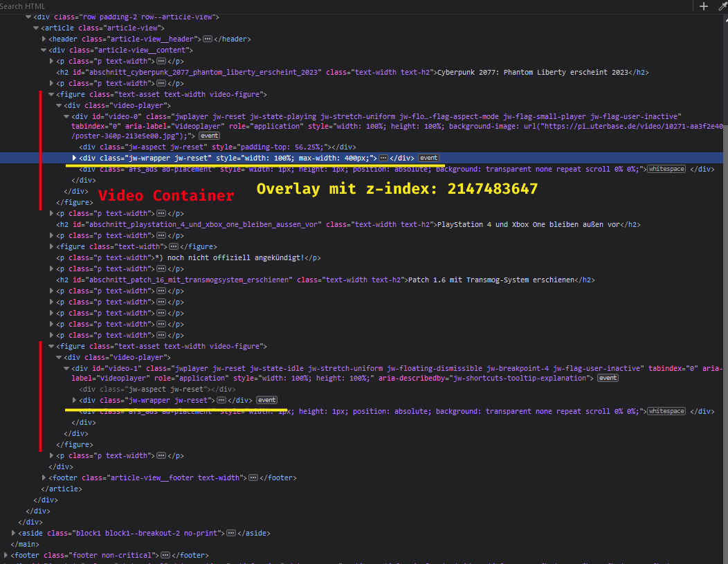Click the plus icon to create a new node

click(704, 6)
